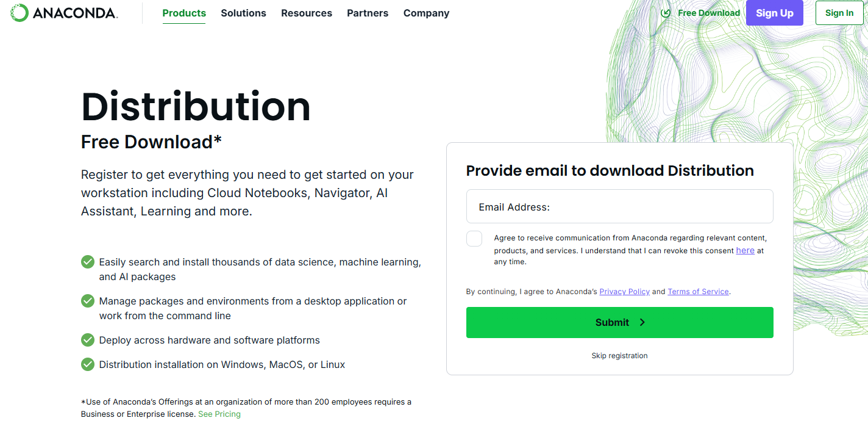Click the Sign Up button
The height and width of the screenshot is (429, 868).
pyautogui.click(x=775, y=13)
